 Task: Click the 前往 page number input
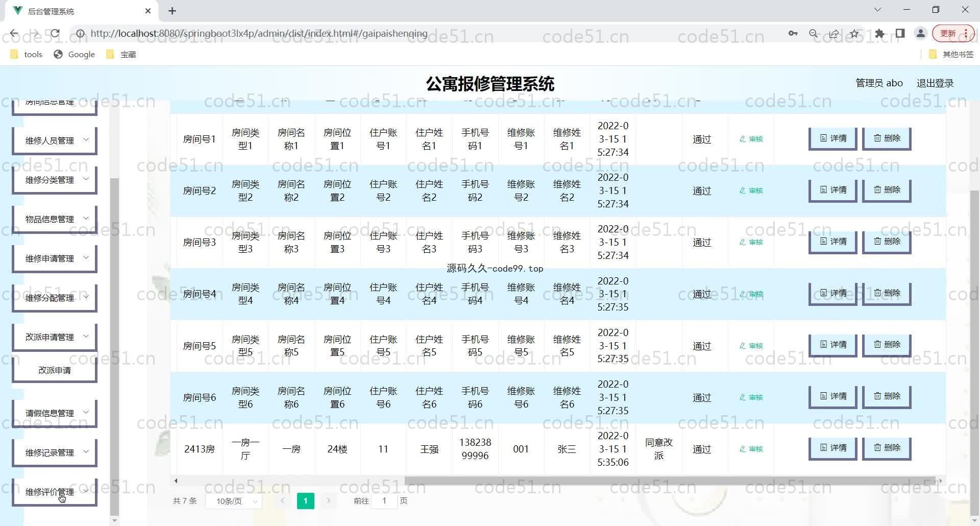[384, 501]
